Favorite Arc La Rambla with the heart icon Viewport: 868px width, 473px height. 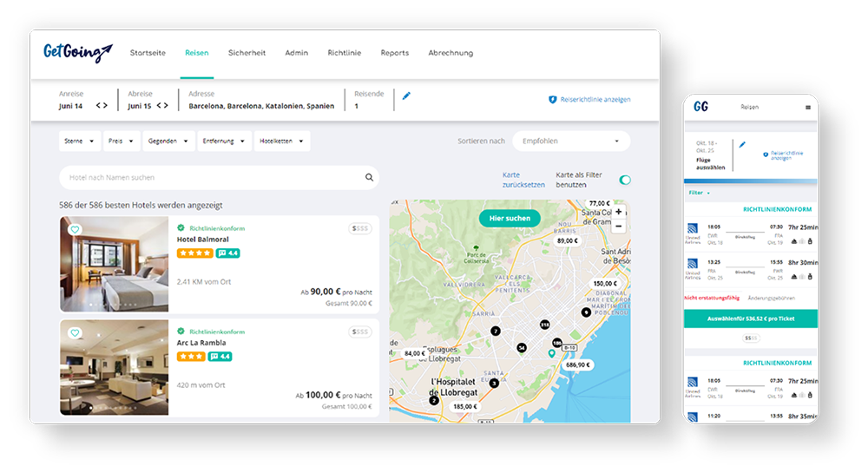[75, 332]
